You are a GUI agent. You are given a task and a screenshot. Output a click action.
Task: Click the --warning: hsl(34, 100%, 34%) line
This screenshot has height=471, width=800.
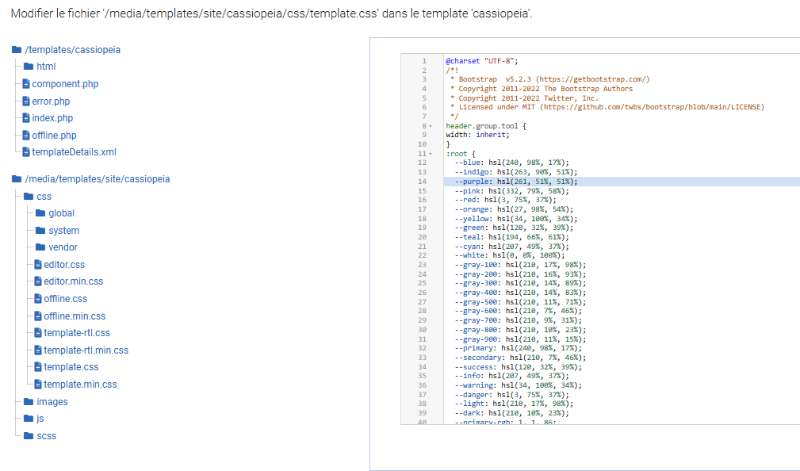pos(518,386)
